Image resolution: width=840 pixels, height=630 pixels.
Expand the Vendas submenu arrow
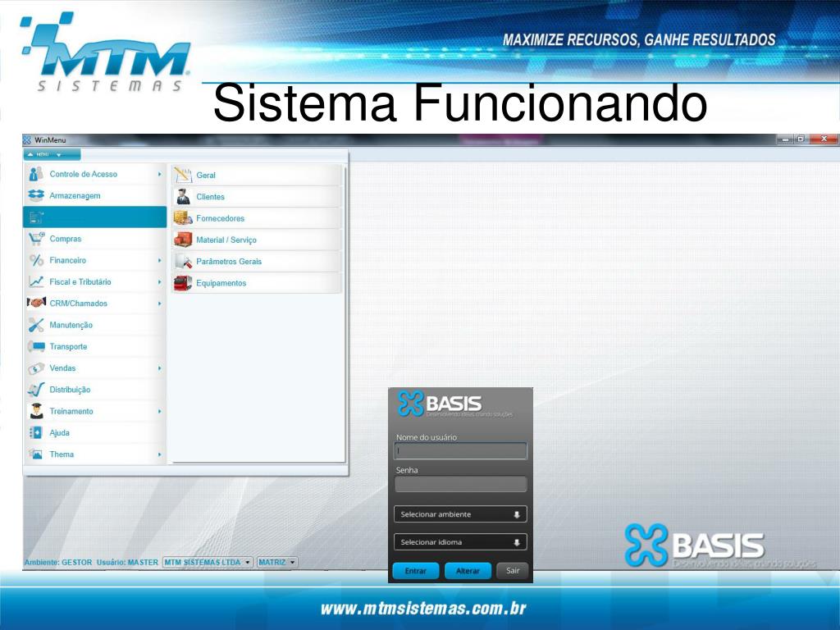tap(160, 368)
